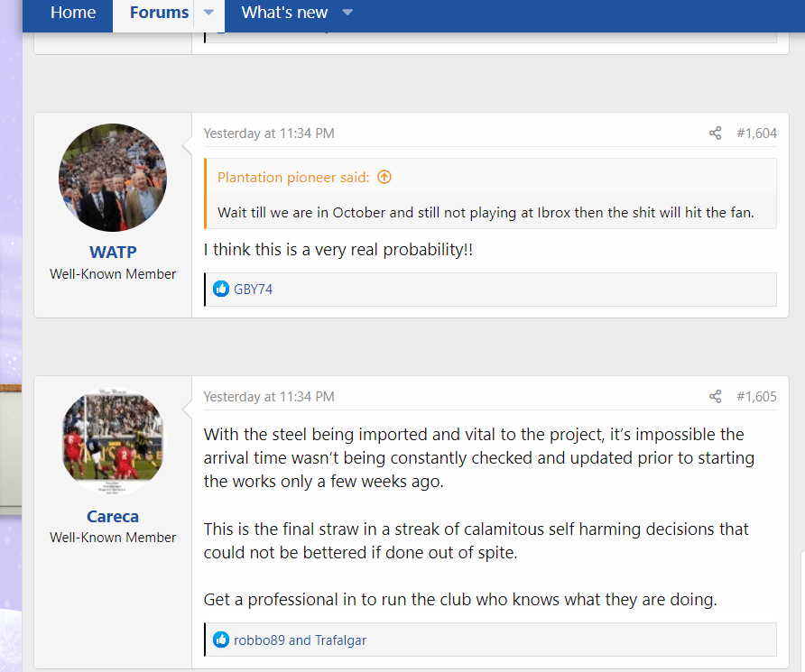Screen dimensions: 805x672
Task: View GBY74's profile from reactions
Action: (x=253, y=290)
